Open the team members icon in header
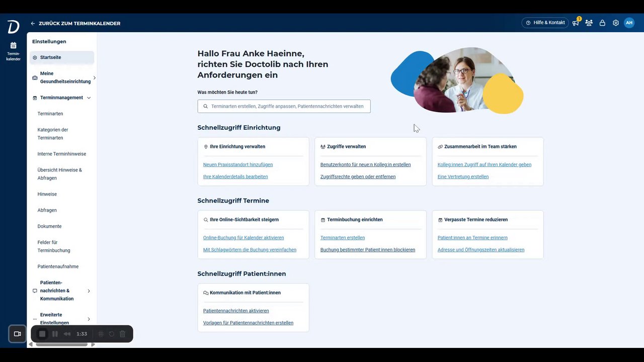The height and width of the screenshot is (362, 644). (x=589, y=23)
